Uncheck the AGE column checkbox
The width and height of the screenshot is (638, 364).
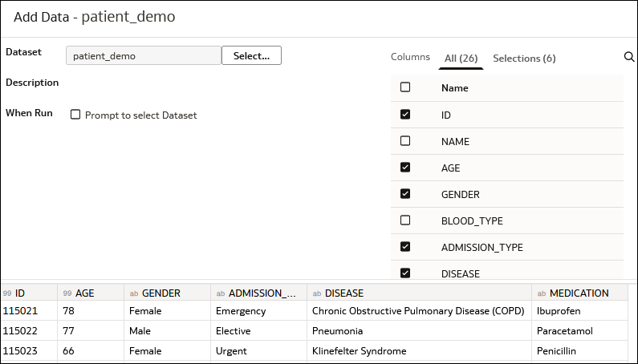pos(405,168)
